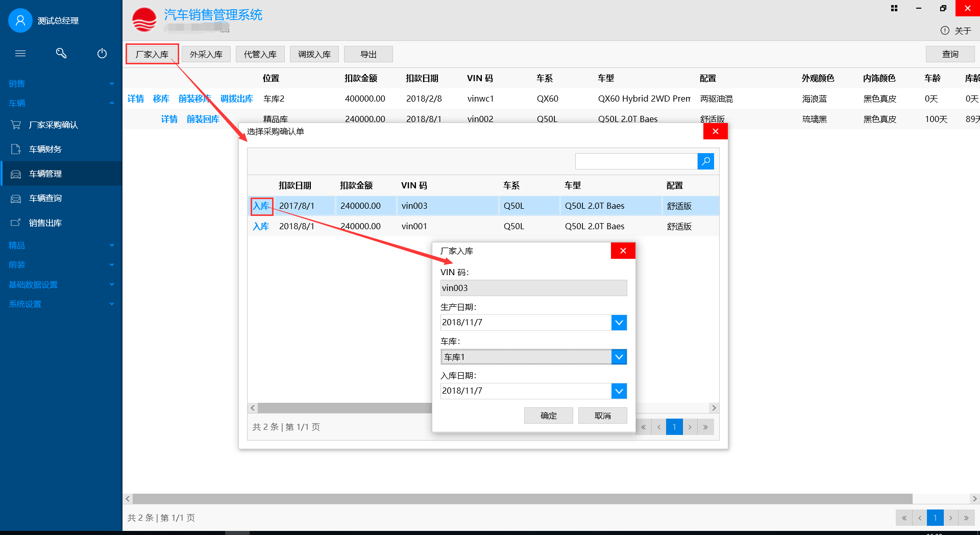This screenshot has height=535, width=980.
Task: Click the hamburger menu icon in sidebar
Action: pyautogui.click(x=20, y=53)
